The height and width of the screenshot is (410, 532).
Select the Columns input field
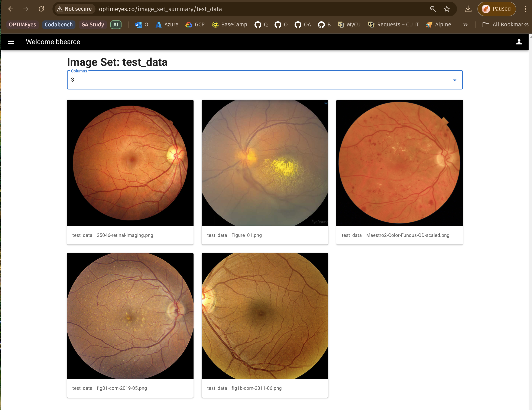pos(265,80)
